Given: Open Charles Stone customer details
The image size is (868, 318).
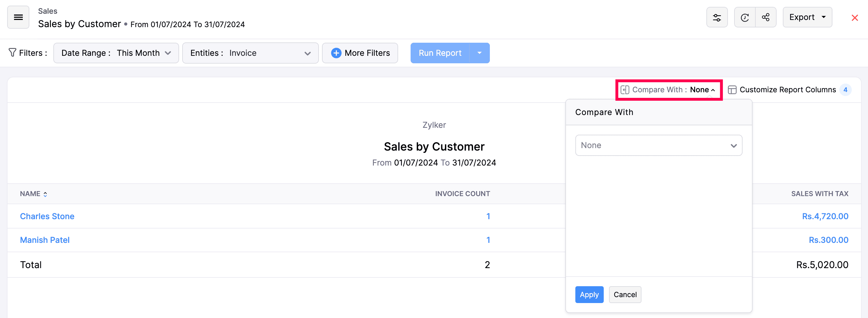Looking at the screenshot, I should click(47, 216).
